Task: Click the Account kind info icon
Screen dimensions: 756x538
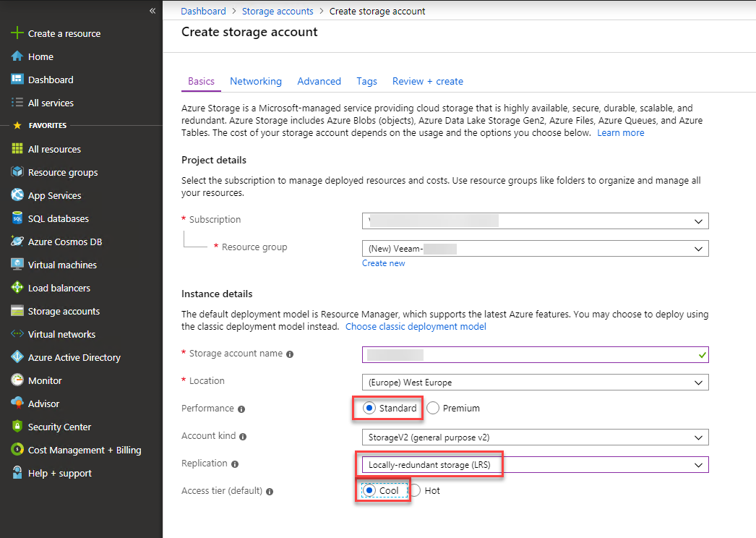Action: coord(243,437)
